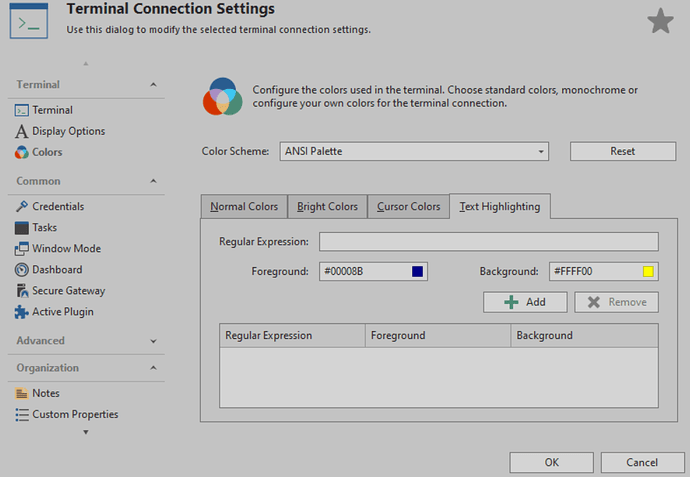Image resolution: width=690 pixels, height=477 pixels.
Task: Open the Terminal settings page icon
Action: pyautogui.click(x=23, y=110)
